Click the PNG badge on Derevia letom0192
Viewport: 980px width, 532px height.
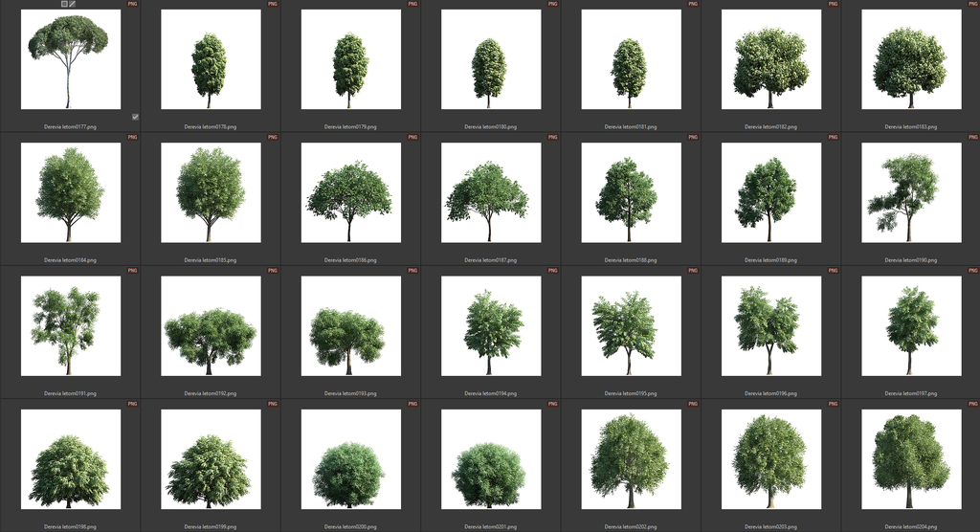272,271
